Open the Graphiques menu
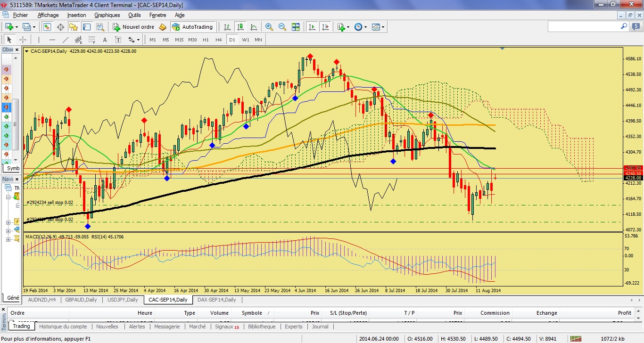The image size is (644, 343). coord(107,15)
